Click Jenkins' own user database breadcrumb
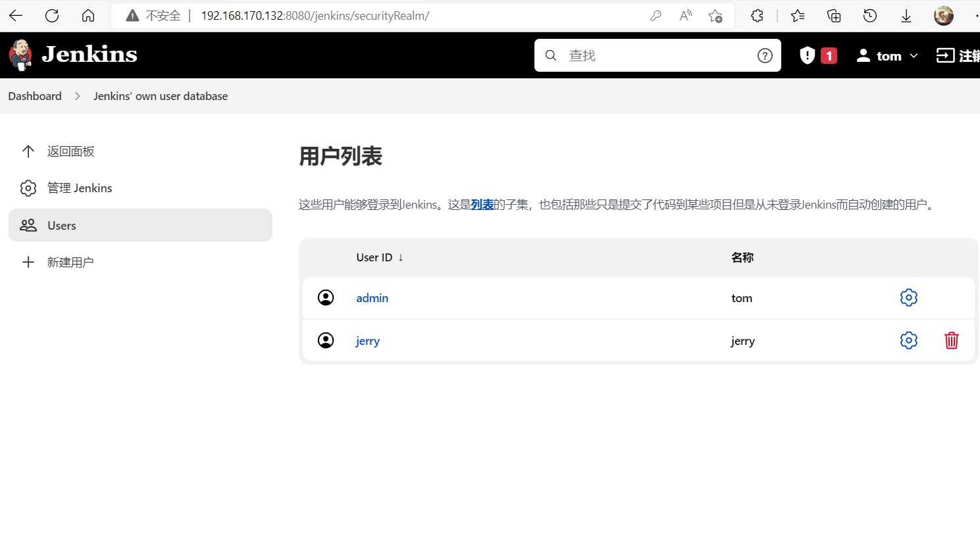The height and width of the screenshot is (545, 980). coord(161,96)
